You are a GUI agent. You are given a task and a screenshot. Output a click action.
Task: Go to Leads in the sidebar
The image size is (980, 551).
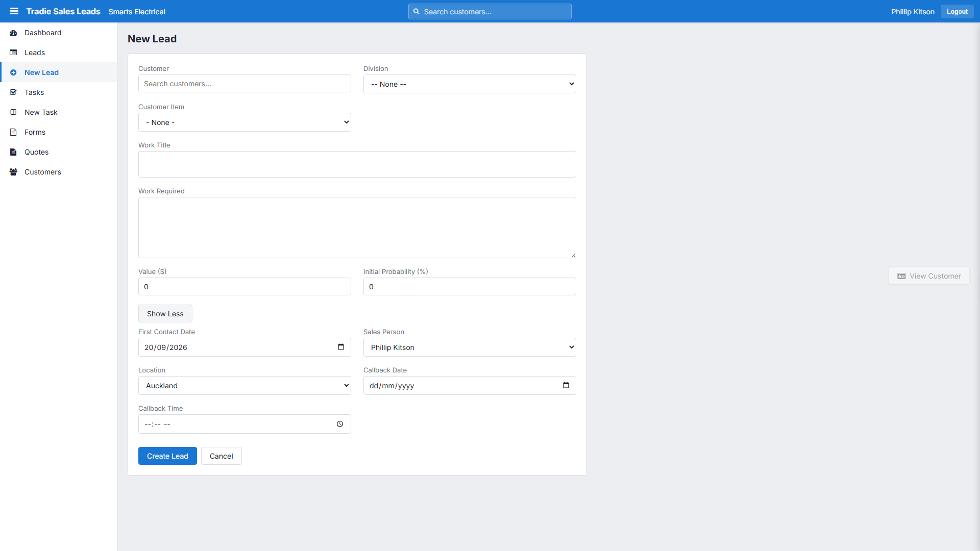click(x=58, y=53)
